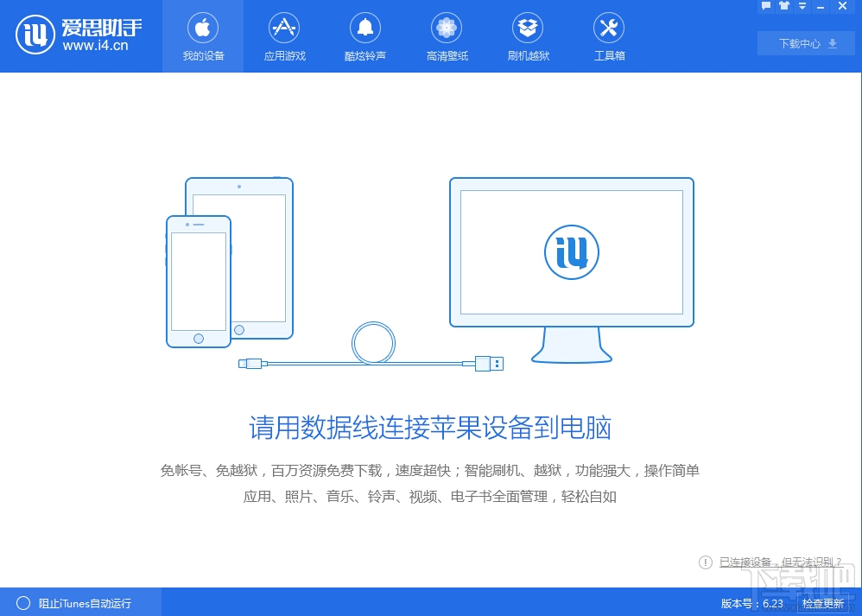Click the www.i4.cn website text
Screen dimensions: 862x616
[x=96, y=46]
